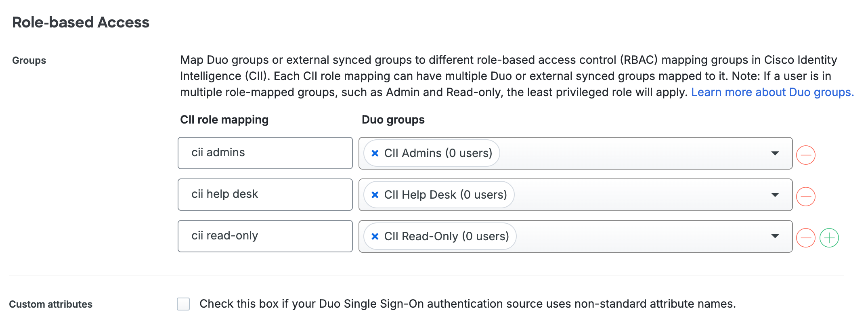The width and height of the screenshot is (868, 323).
Task: Click the CII role mapping column header
Action: pyautogui.click(x=224, y=120)
